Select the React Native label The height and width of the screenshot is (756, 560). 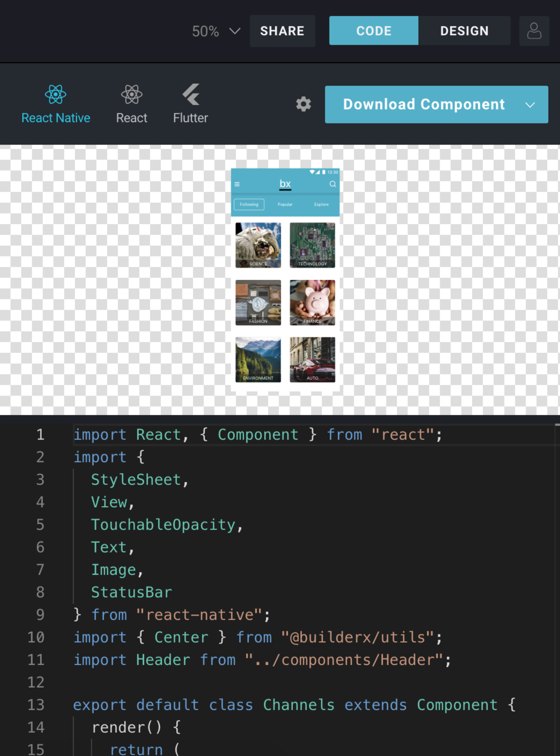(56, 118)
